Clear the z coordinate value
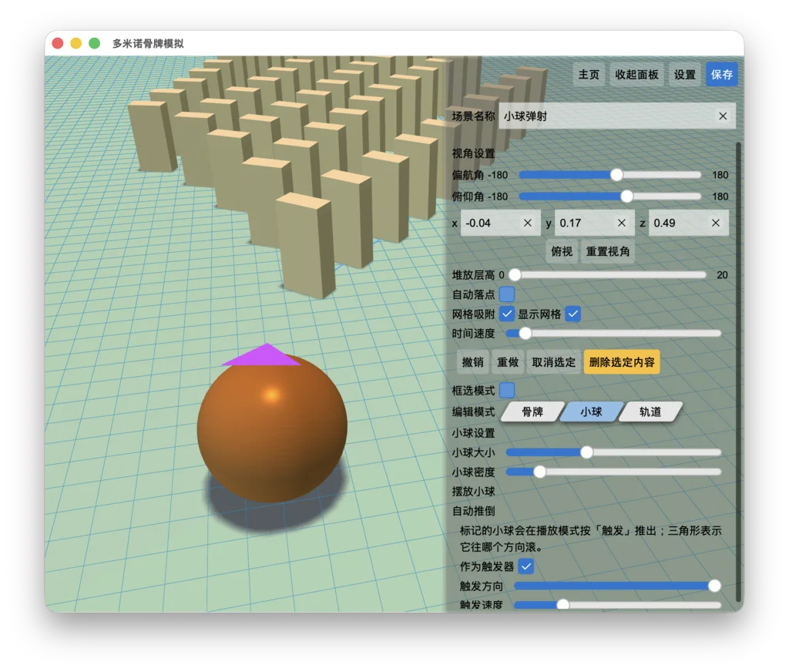The height and width of the screenshot is (672, 789). (x=716, y=223)
